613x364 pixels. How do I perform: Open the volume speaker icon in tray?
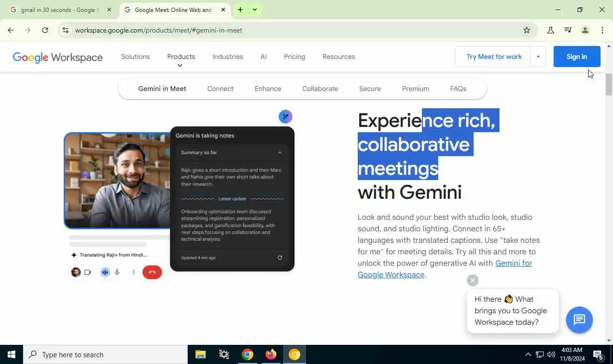pos(551,354)
